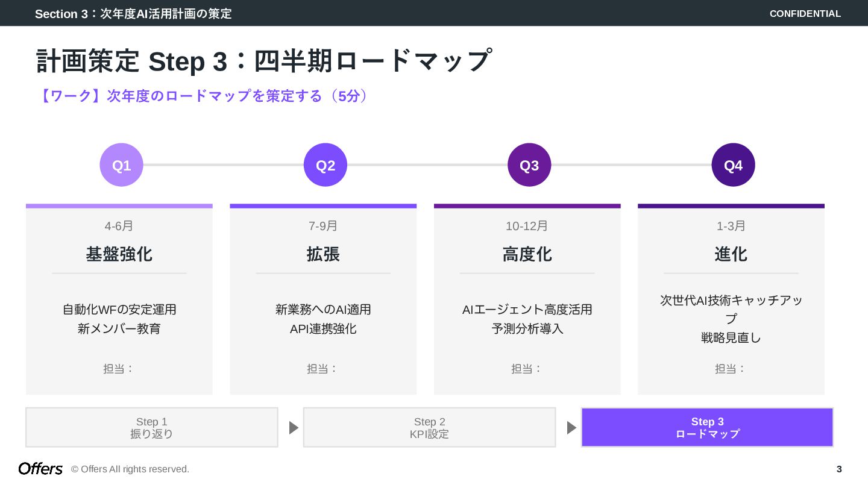Screen dimensions: 868x488
Task: Click 担当 field in Q4 card
Action: (x=731, y=369)
